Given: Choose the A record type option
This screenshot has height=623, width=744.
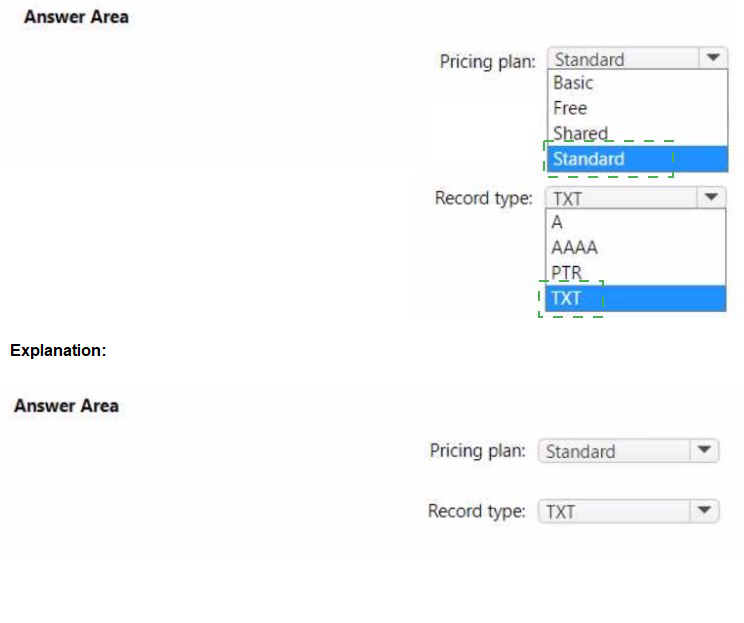Looking at the screenshot, I should (x=557, y=223).
